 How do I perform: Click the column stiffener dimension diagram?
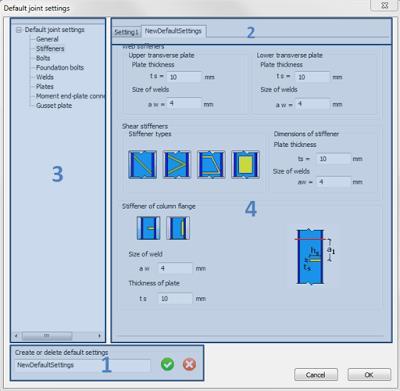pos(315,257)
